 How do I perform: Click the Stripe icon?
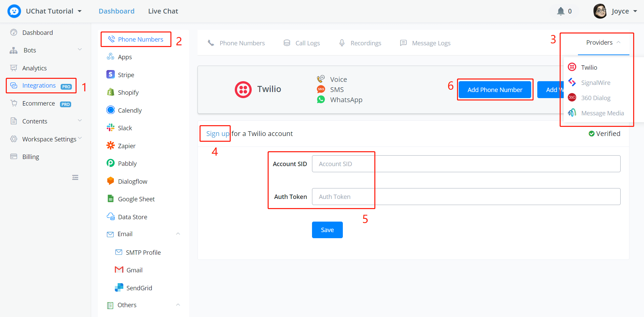pos(110,74)
